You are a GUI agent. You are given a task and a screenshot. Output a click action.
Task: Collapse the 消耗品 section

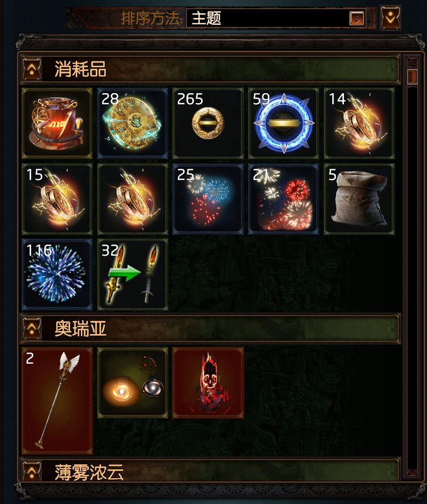pyautogui.click(x=32, y=69)
